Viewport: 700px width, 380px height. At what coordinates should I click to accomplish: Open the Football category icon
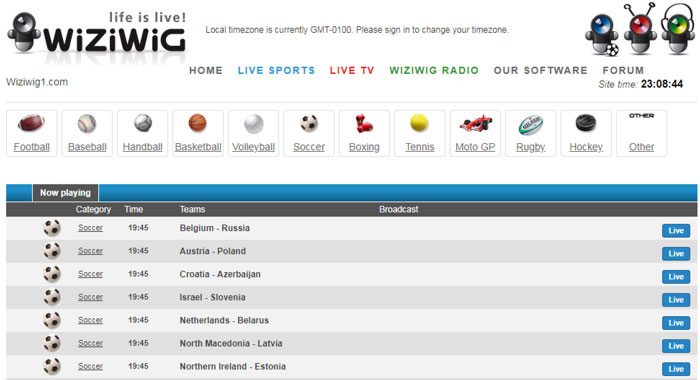click(x=31, y=123)
